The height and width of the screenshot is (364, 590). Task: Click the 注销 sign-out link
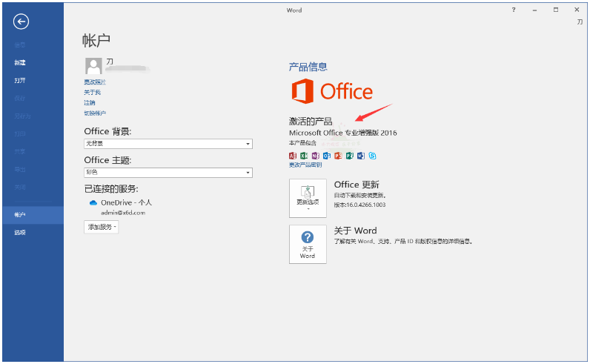coord(90,103)
